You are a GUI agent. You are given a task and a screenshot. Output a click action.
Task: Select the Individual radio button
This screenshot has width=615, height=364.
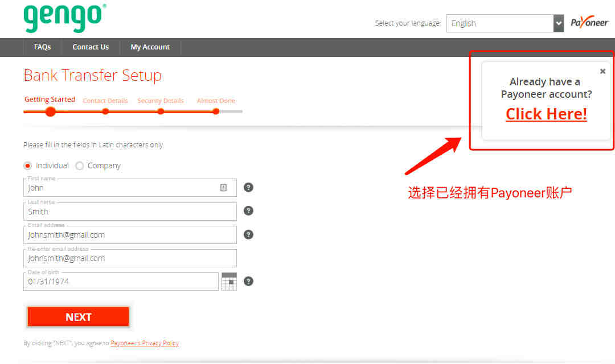point(27,166)
